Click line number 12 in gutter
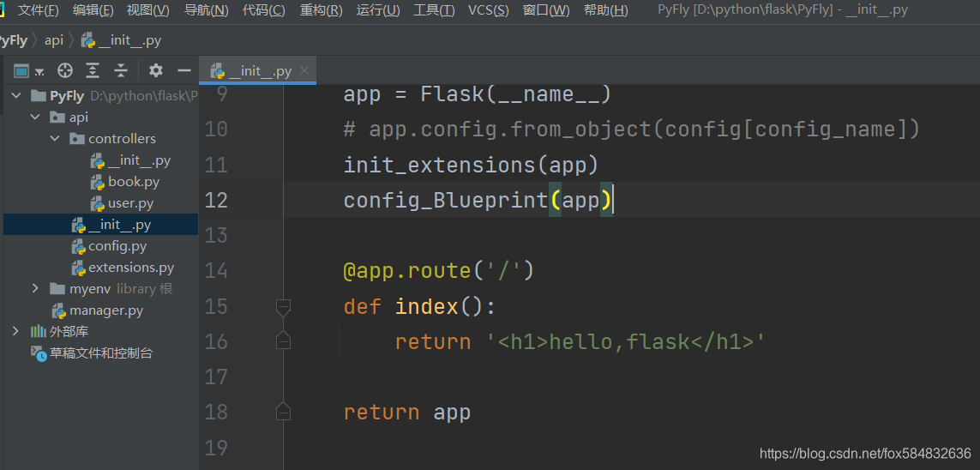This screenshot has height=470, width=980. click(x=216, y=200)
